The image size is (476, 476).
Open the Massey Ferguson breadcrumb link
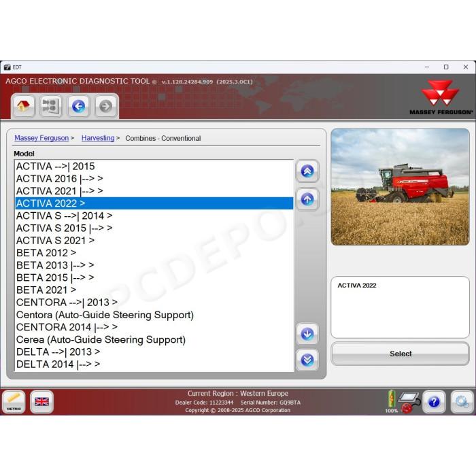click(x=41, y=138)
